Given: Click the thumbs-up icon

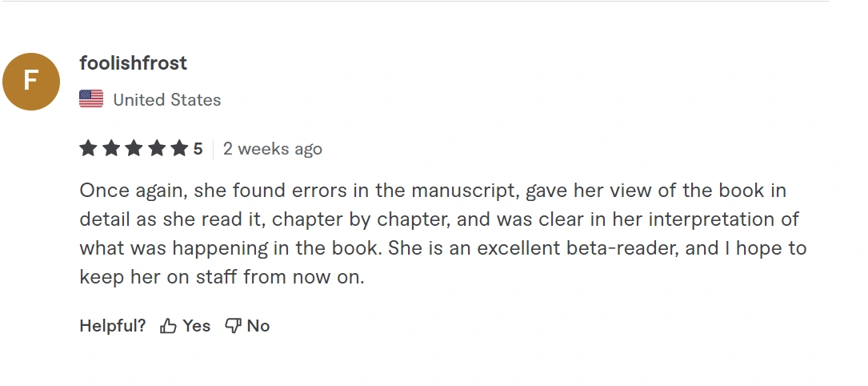Looking at the screenshot, I should pos(168,326).
